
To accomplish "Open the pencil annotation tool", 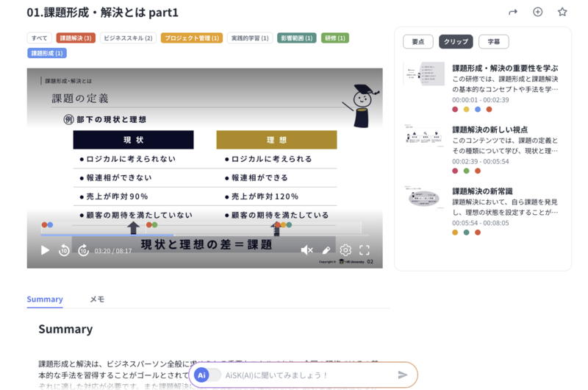I will [x=326, y=250].
